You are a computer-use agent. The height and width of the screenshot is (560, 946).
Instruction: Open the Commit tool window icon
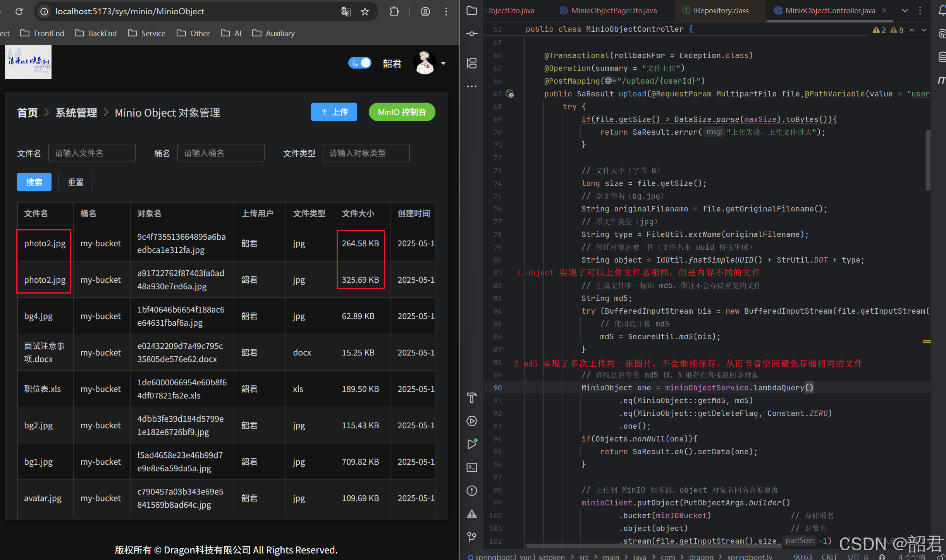[471, 34]
